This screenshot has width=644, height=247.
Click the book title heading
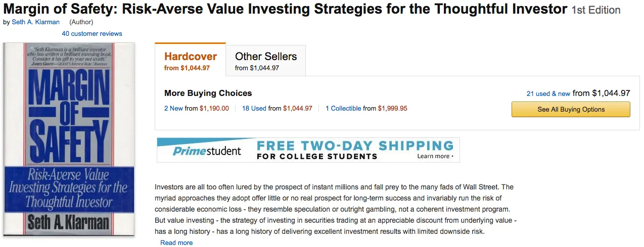285,9
